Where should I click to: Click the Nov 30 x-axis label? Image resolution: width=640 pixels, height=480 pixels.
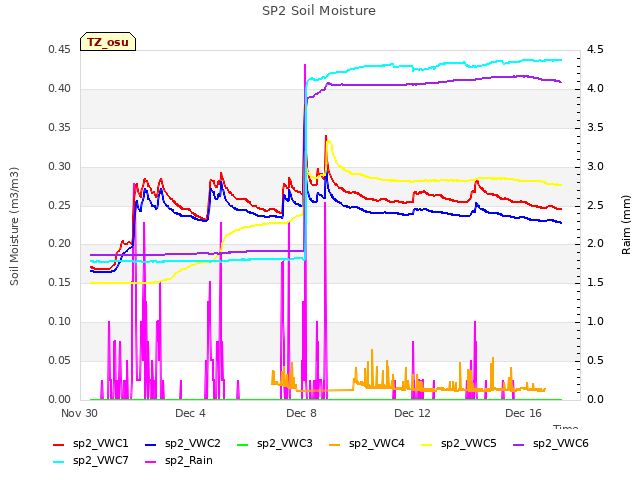tap(79, 413)
